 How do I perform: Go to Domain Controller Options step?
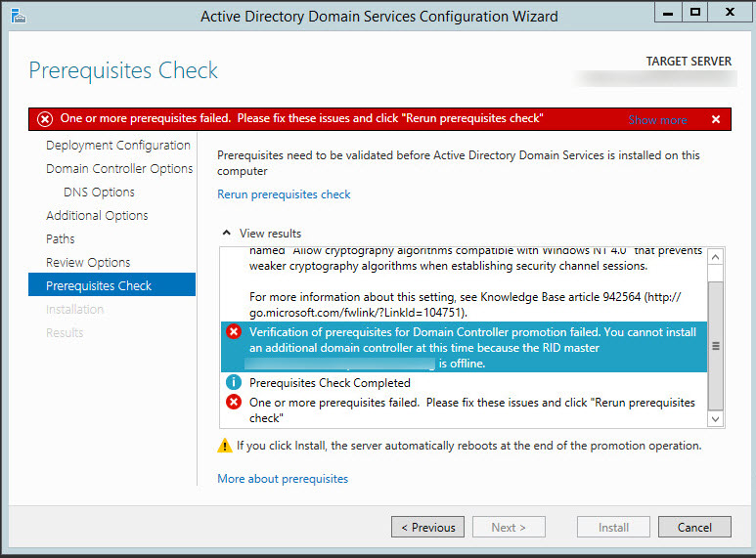pos(119,169)
